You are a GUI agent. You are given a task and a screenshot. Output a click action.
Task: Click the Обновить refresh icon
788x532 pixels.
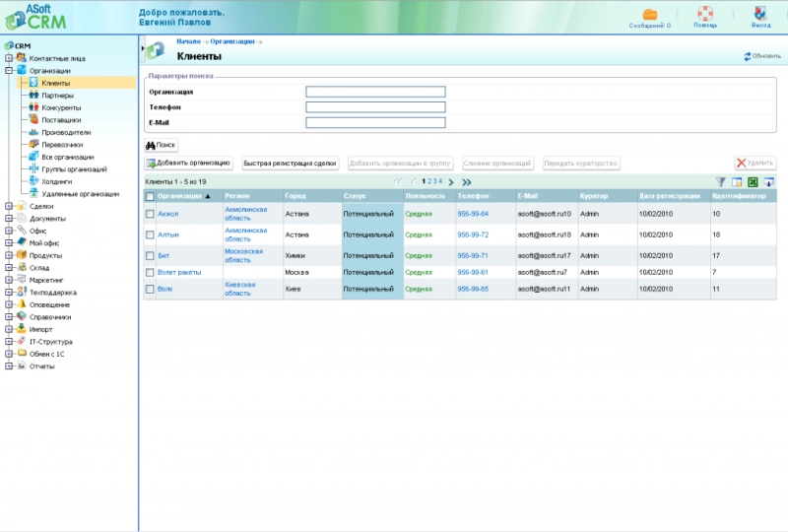749,56
